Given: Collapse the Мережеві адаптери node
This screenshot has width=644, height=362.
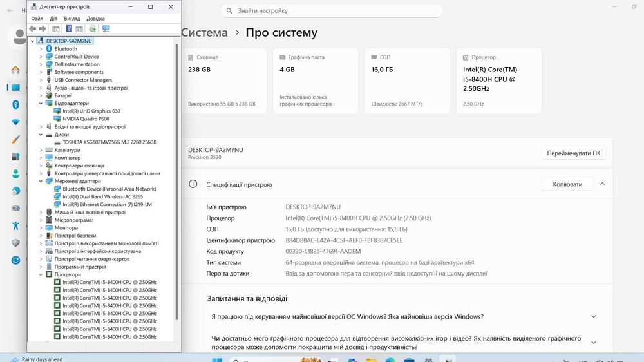Looking at the screenshot, I should point(41,181).
